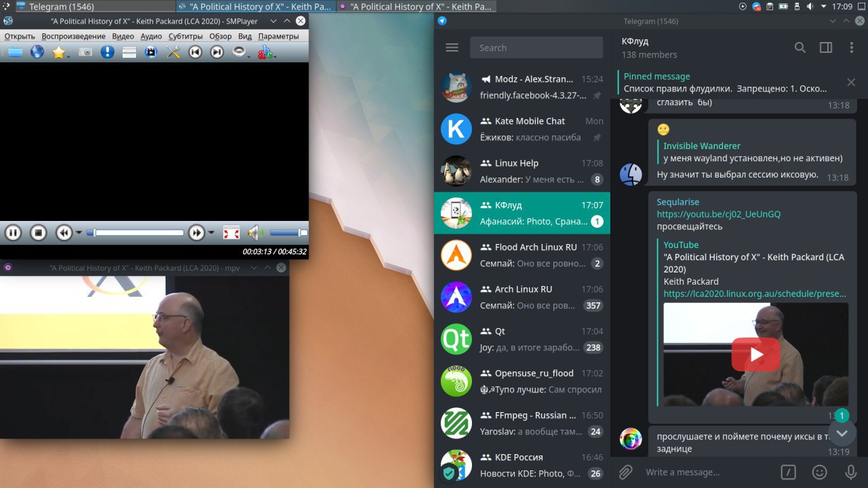Image resolution: width=868 pixels, height=488 pixels.
Task: Open audio track selector icon in SMPlayer
Action: click(239, 52)
